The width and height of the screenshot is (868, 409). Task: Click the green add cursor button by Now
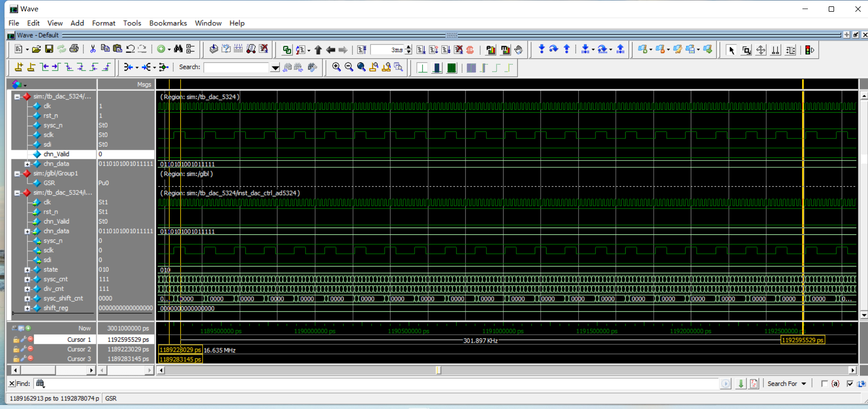tap(28, 328)
